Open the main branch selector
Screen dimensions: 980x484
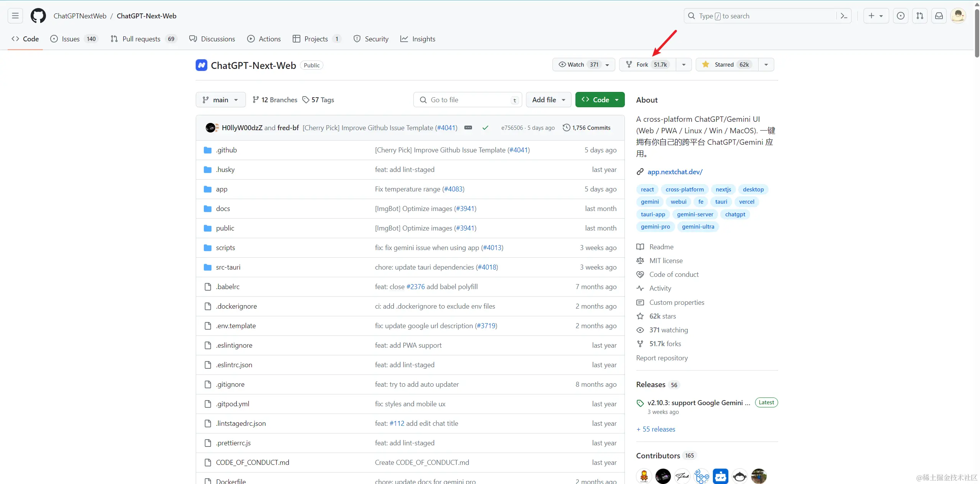pos(220,100)
